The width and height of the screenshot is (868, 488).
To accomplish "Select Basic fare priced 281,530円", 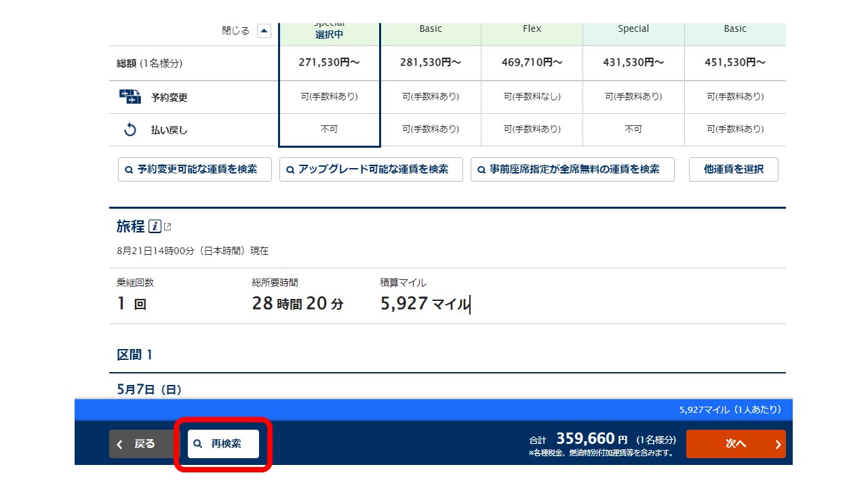I will click(431, 62).
